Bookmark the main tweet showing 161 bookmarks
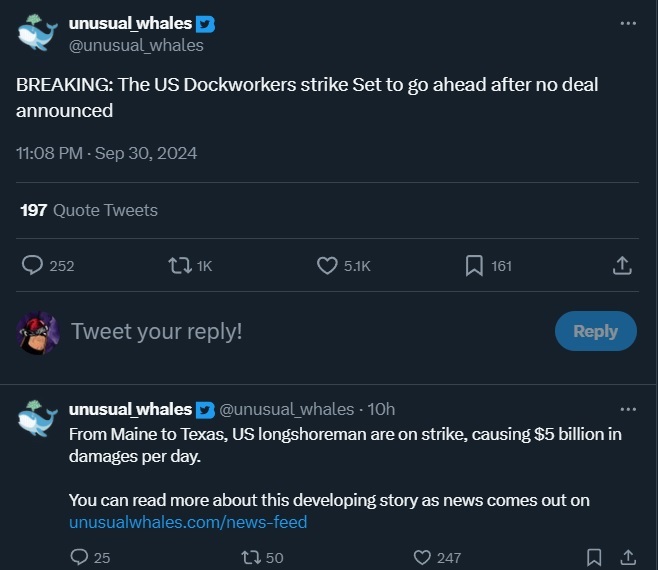 pyautogui.click(x=475, y=265)
